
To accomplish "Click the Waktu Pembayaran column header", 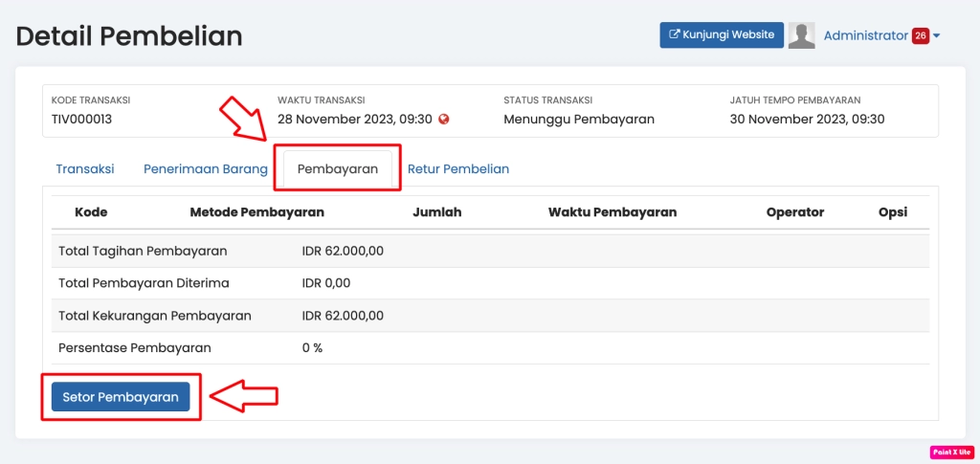I will point(612,212).
